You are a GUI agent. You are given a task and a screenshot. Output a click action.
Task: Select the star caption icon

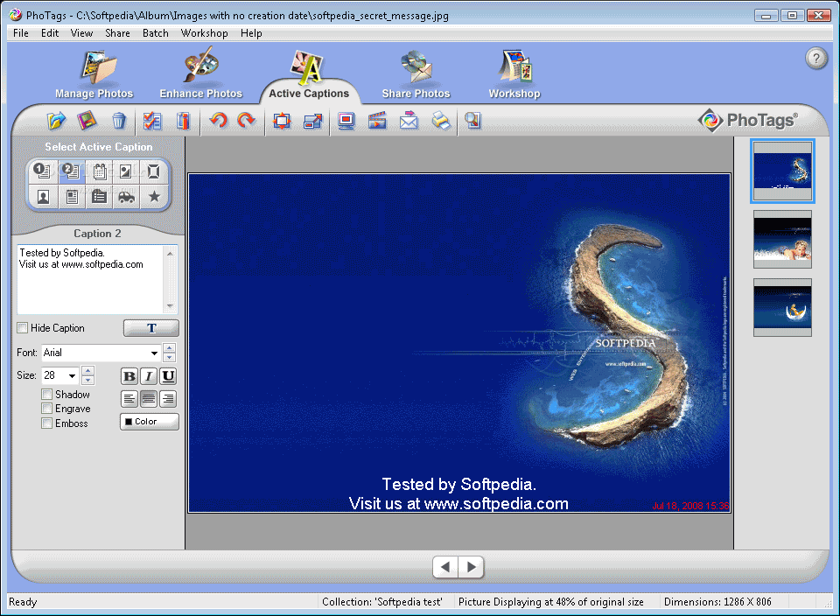tap(154, 197)
